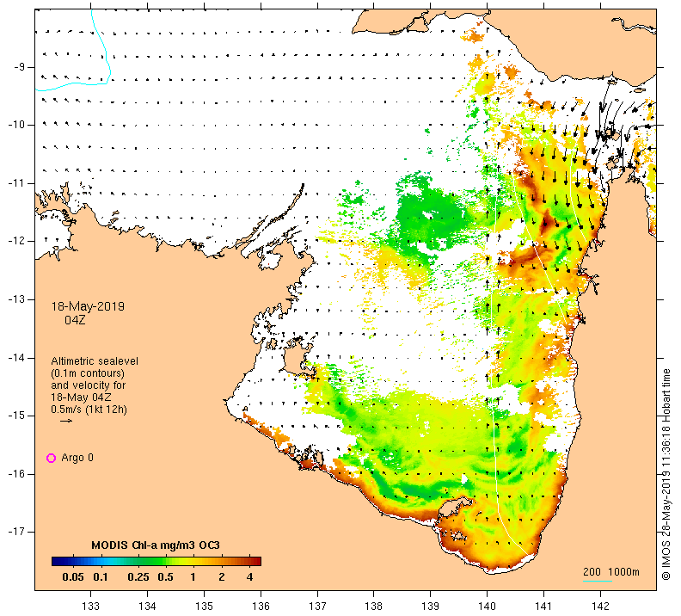Click the '200 1000m' depth contour label
The height and width of the screenshot is (616, 681).
coord(611,571)
